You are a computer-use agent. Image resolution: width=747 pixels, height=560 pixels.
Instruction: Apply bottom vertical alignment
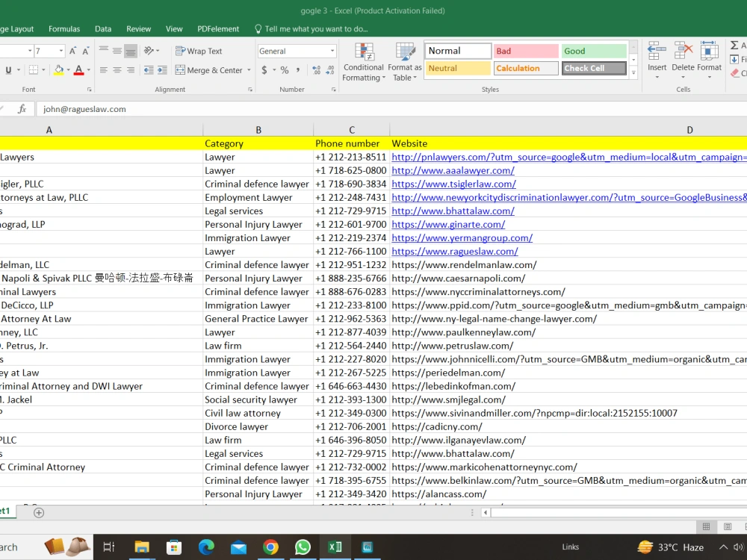point(131,50)
